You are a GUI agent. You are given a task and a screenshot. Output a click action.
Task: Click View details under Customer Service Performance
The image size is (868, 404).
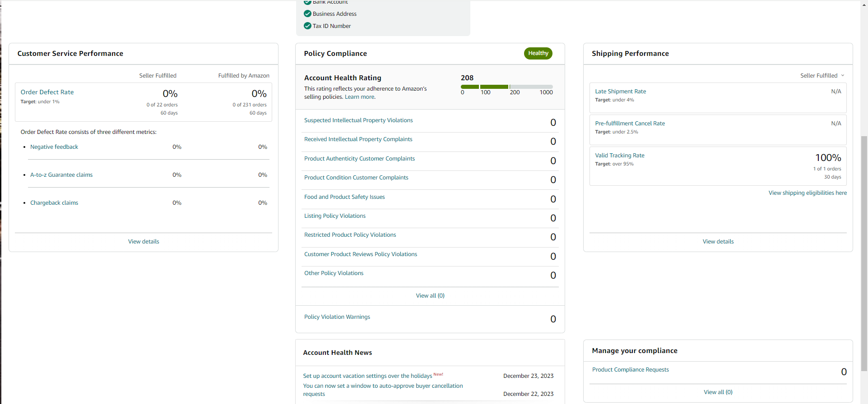pyautogui.click(x=144, y=242)
